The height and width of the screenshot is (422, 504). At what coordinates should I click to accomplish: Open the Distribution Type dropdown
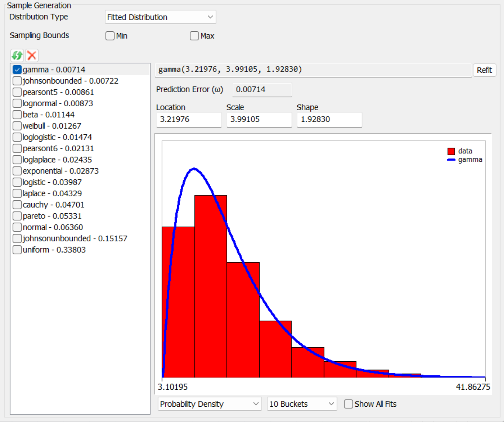[160, 17]
